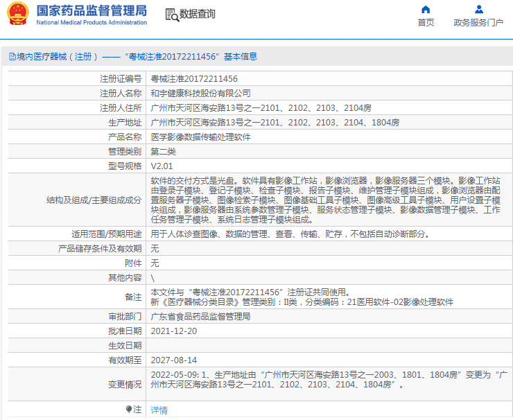Select approving department 广东省食品药品监督管理局

coord(200,316)
